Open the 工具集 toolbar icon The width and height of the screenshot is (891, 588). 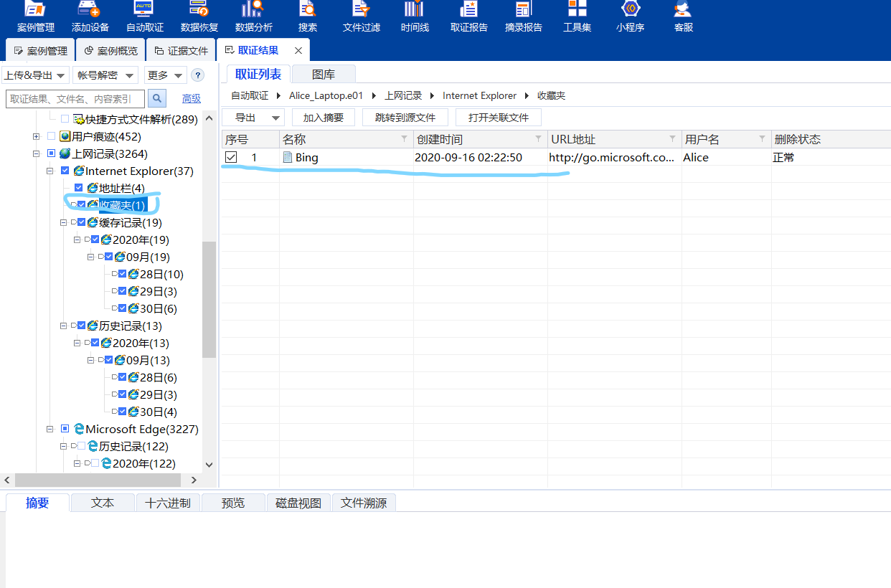577,17
